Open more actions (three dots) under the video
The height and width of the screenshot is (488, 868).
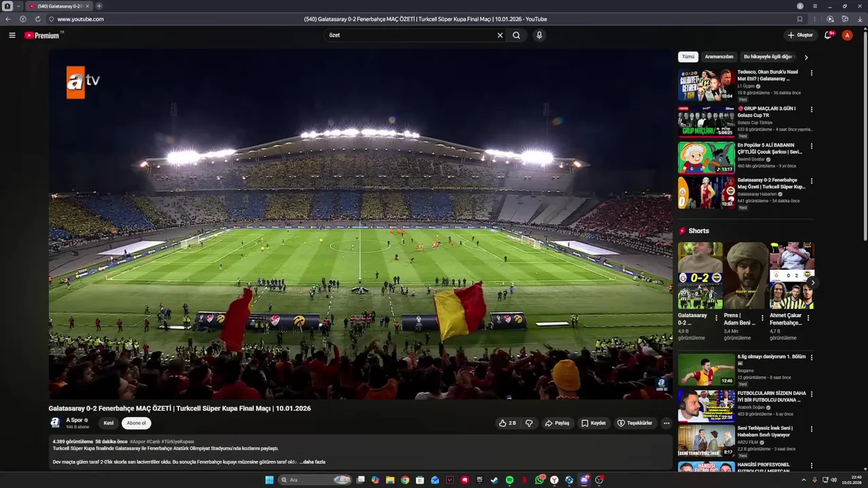[x=666, y=423]
